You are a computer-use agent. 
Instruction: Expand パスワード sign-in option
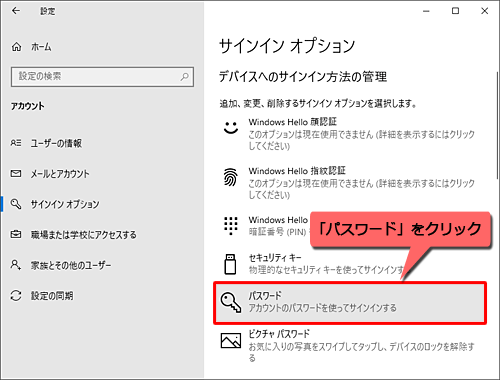pyautogui.click(x=350, y=303)
